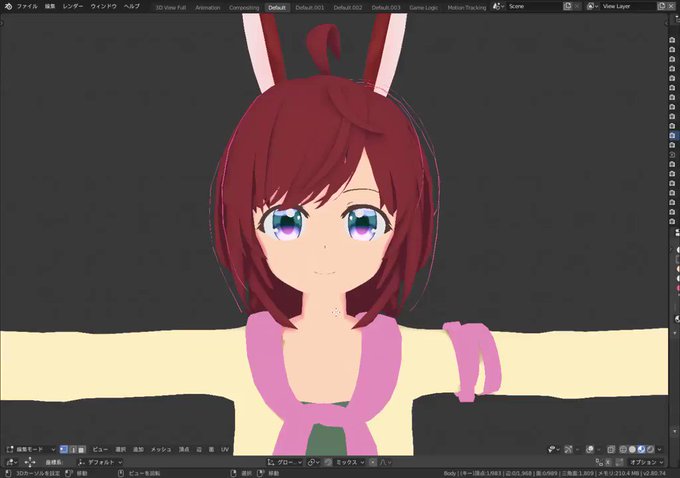Remove the view layer with X icon
680x478 pixels.
671,7
